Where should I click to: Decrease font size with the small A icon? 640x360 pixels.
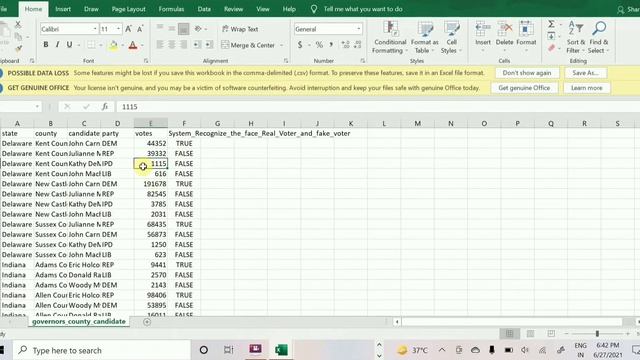coord(140,29)
